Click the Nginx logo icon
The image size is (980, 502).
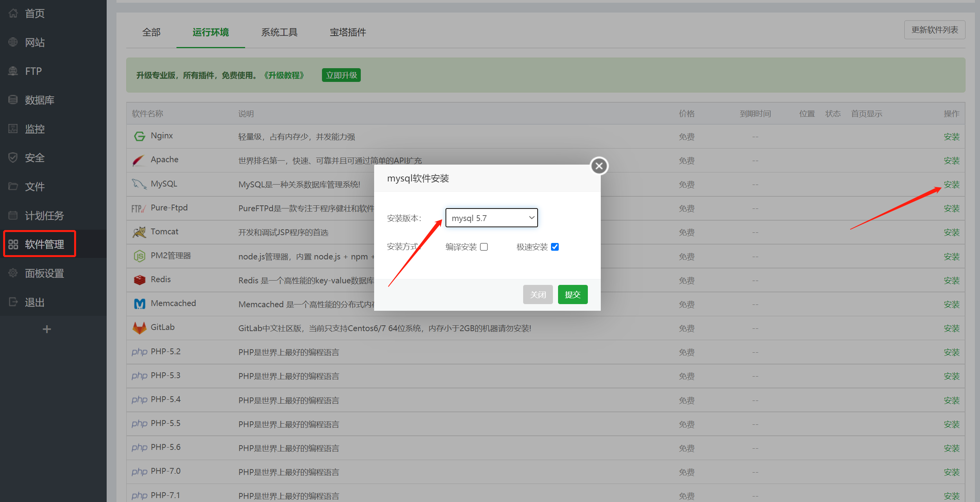tap(139, 136)
